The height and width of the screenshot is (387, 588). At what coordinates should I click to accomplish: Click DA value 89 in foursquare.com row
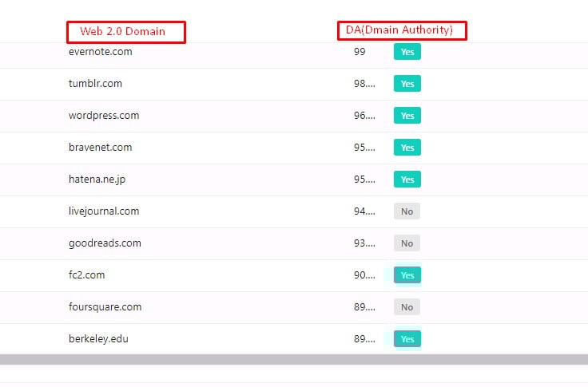(x=364, y=307)
